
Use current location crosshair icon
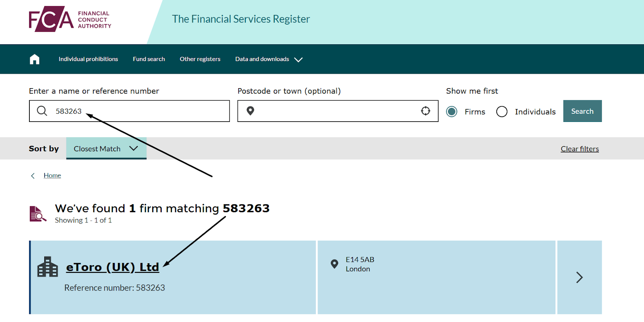click(425, 111)
